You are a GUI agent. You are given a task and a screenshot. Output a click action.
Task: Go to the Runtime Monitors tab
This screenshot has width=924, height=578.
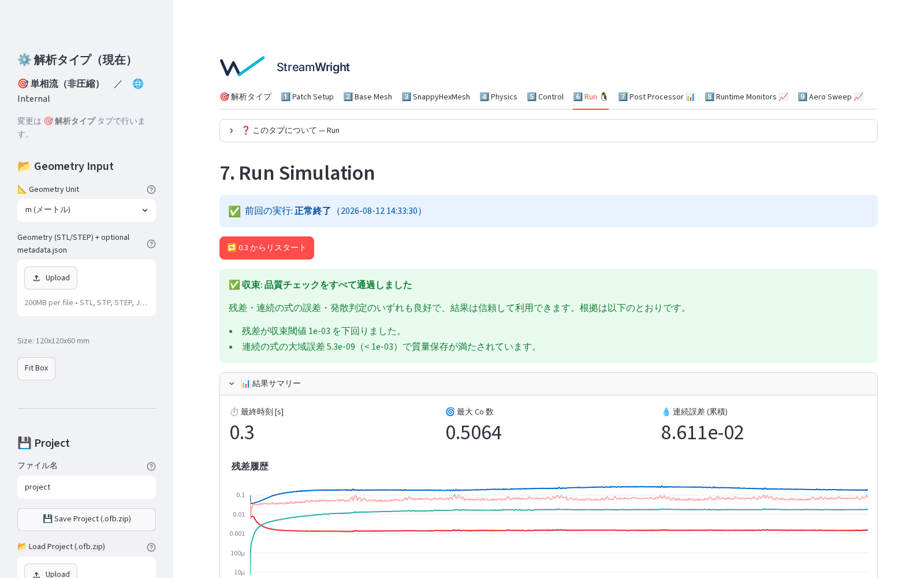tap(746, 97)
